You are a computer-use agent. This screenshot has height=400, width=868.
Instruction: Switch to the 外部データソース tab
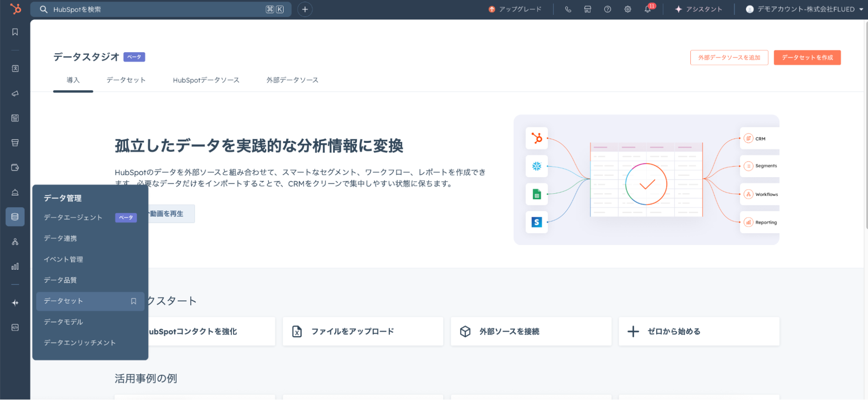click(292, 80)
